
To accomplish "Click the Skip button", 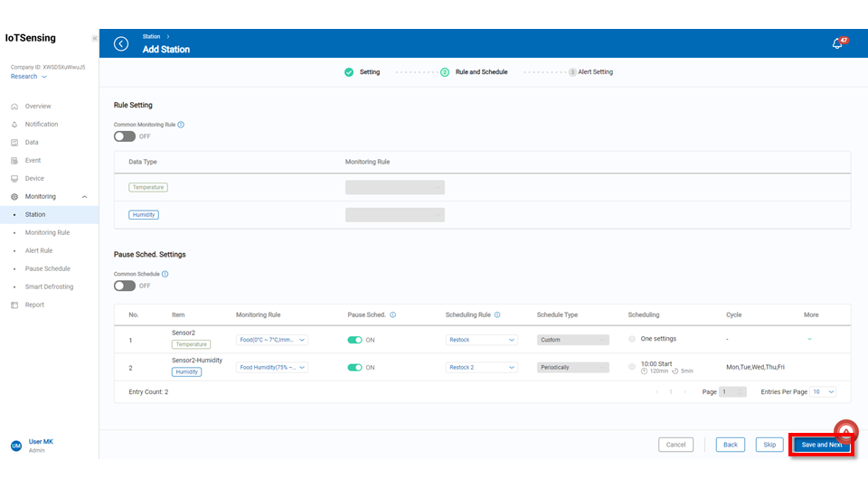I will 769,445.
